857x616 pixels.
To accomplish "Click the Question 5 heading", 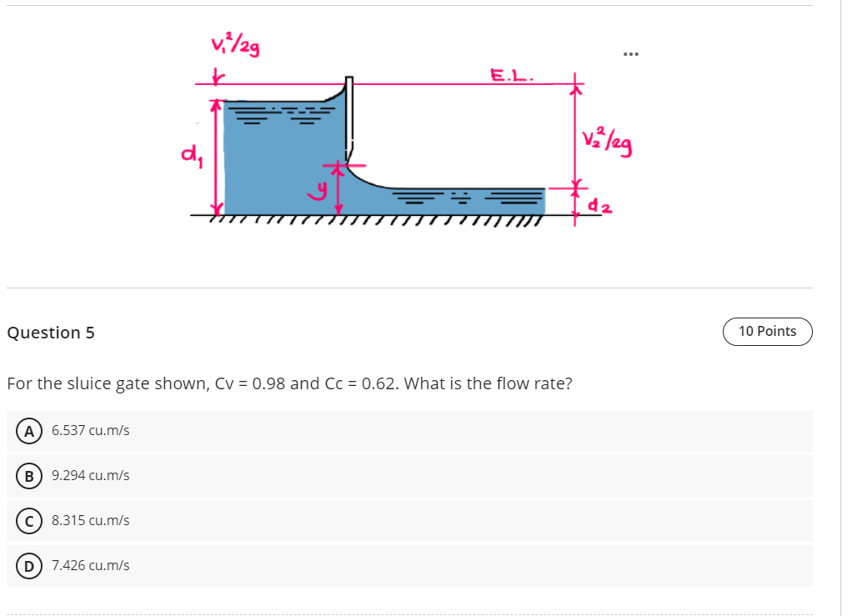I will [51, 333].
